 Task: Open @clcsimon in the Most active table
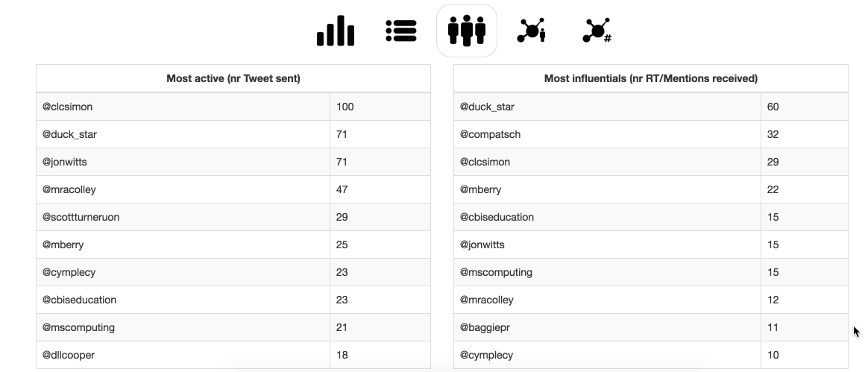(68, 107)
